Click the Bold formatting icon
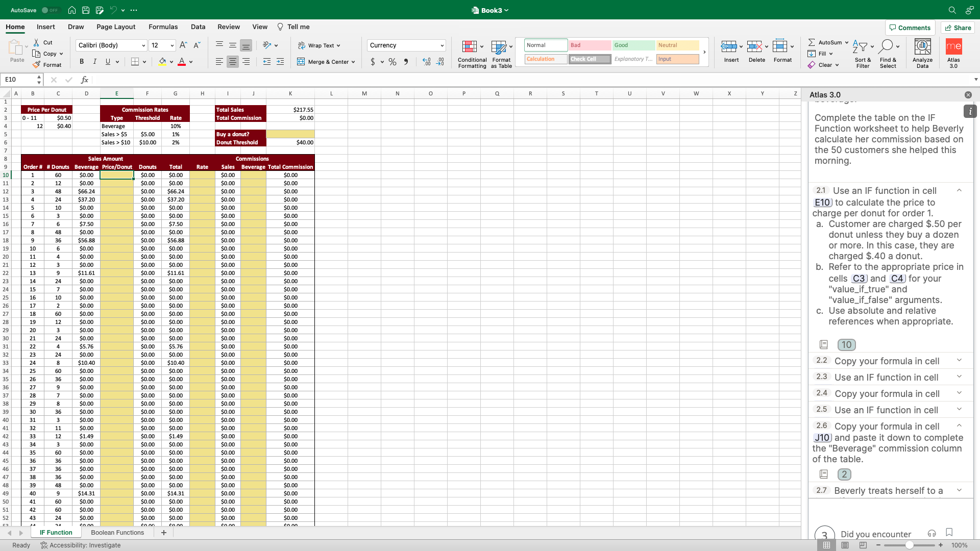 82,62
